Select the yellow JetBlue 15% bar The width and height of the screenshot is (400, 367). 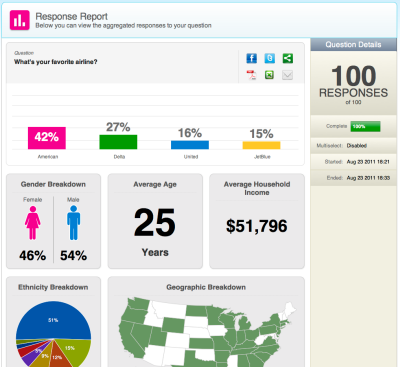[x=261, y=145]
